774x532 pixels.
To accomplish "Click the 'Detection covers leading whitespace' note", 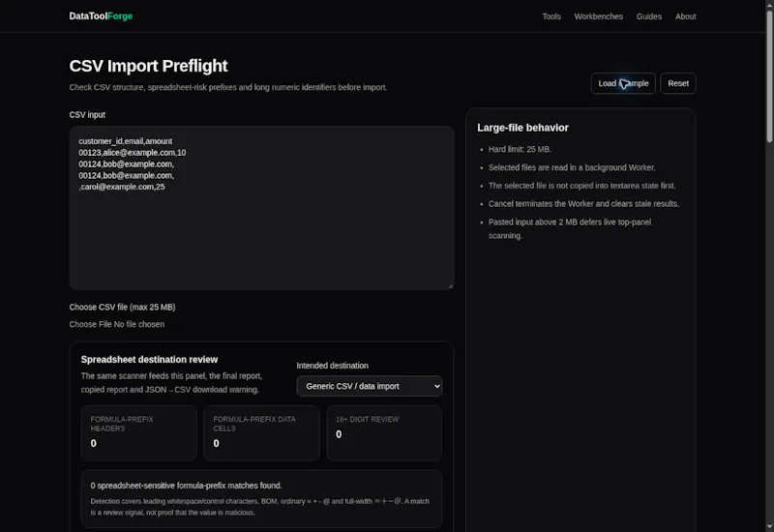I will [259, 507].
